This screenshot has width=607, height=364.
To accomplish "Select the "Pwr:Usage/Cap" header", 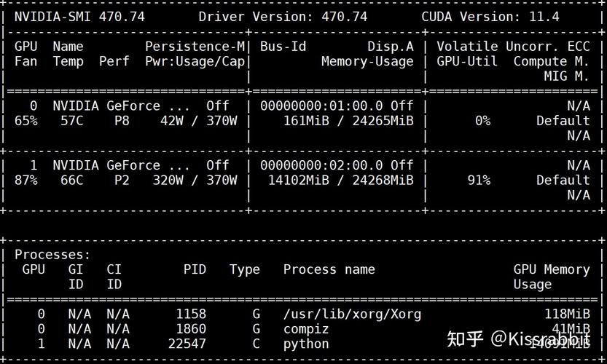I will coord(195,61).
